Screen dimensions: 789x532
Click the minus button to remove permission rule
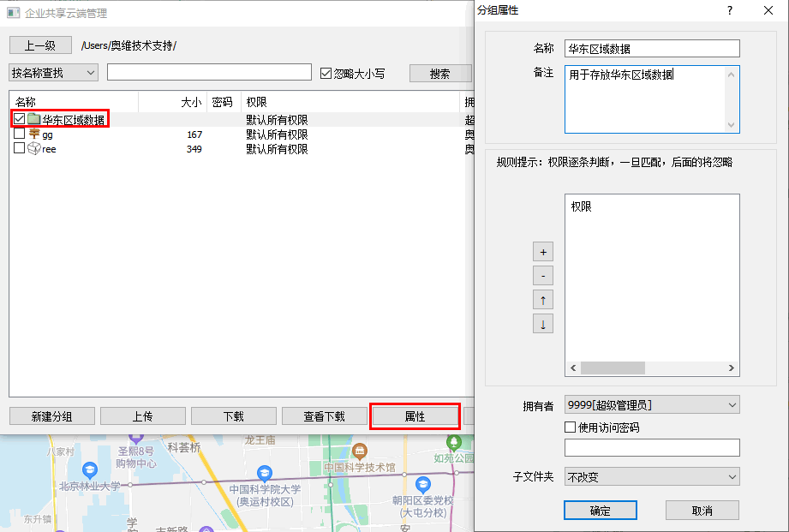pos(542,276)
